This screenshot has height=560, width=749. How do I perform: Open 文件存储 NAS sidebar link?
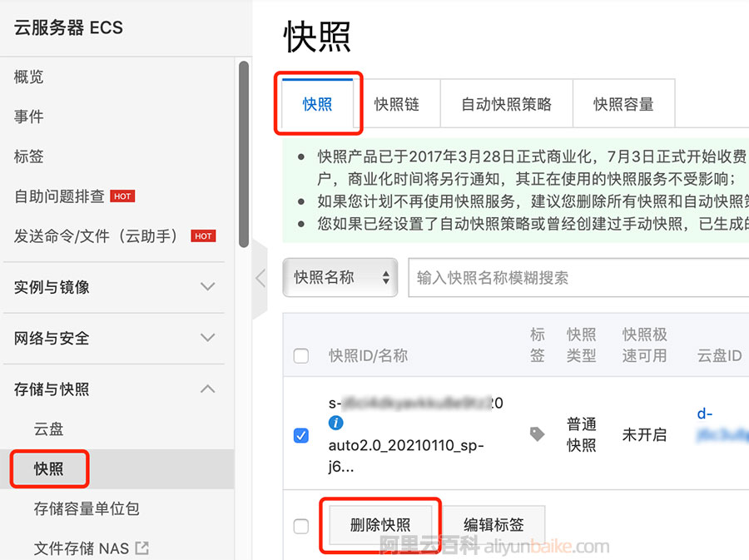82,548
